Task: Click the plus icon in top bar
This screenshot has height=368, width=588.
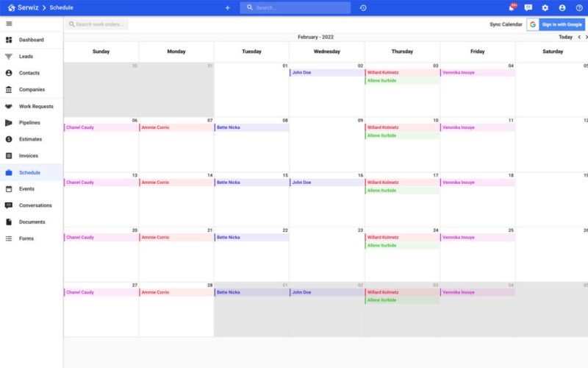Action: pos(227,7)
